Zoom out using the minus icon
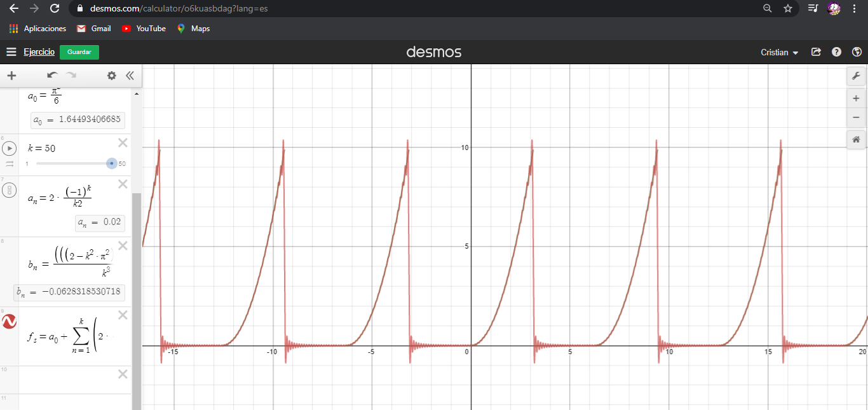The width and height of the screenshot is (868, 410). coord(856,117)
